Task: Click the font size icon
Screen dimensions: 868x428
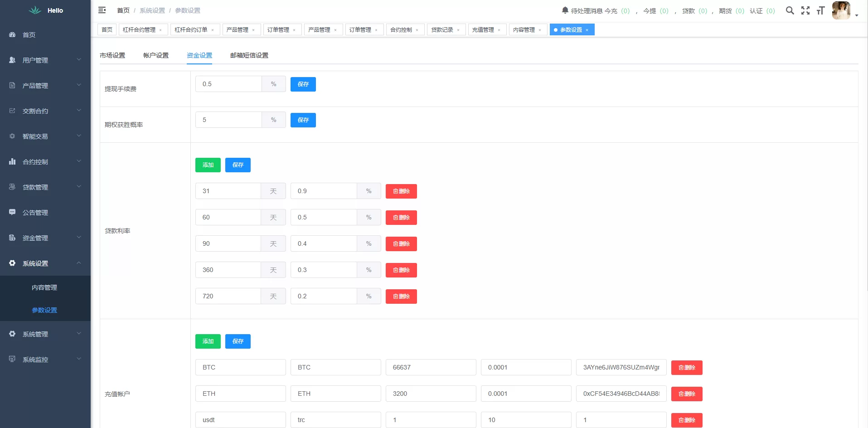Action: click(820, 10)
